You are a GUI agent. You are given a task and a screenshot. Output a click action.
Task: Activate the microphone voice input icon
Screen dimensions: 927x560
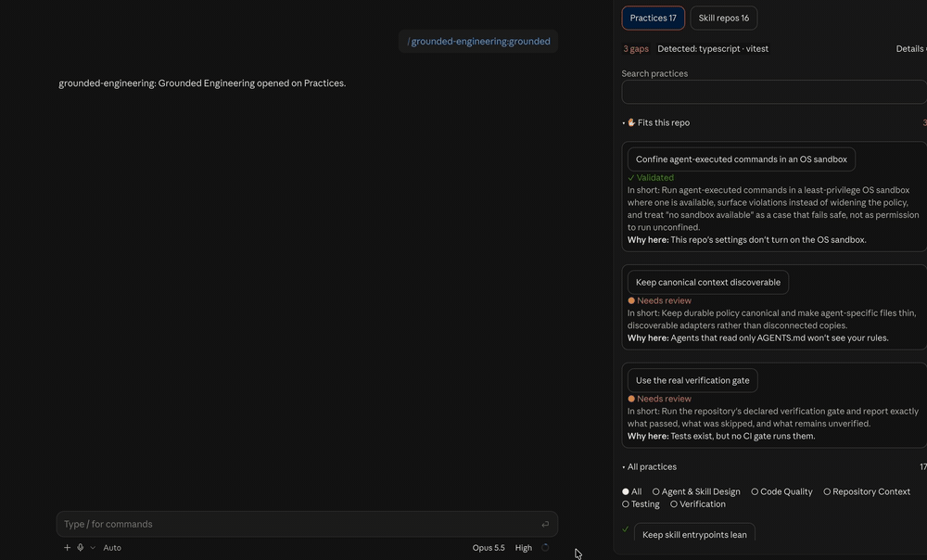tap(81, 548)
